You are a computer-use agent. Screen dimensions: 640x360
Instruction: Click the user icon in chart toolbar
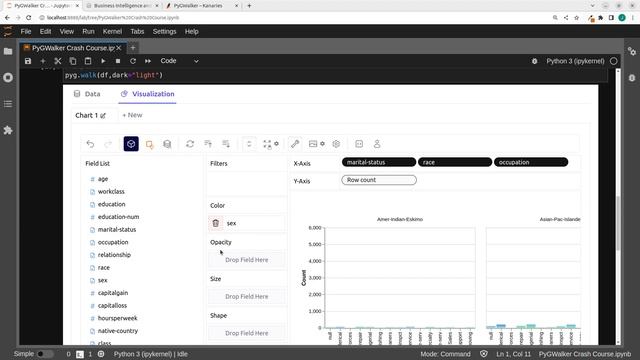[377, 144]
